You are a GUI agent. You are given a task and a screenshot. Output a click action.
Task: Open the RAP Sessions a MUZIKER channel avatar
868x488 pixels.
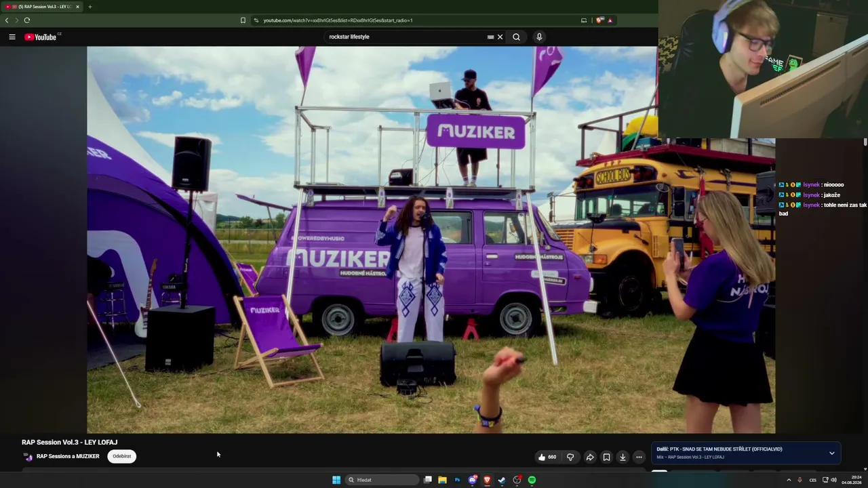point(28,457)
